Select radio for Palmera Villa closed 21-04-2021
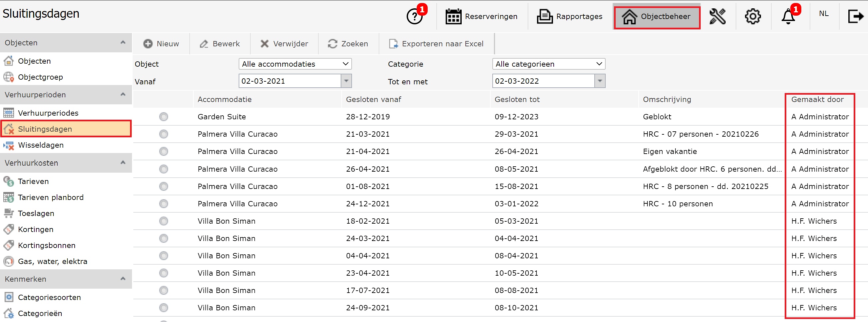 tap(164, 152)
